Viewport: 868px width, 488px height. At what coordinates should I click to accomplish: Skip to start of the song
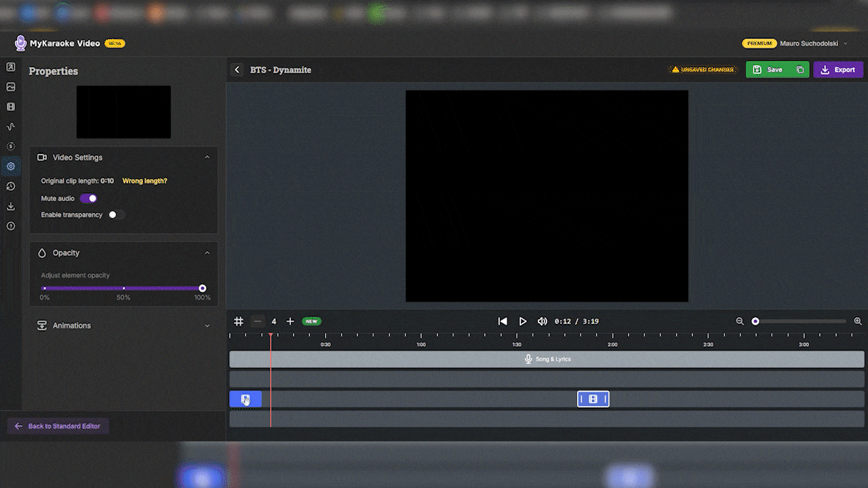point(502,321)
